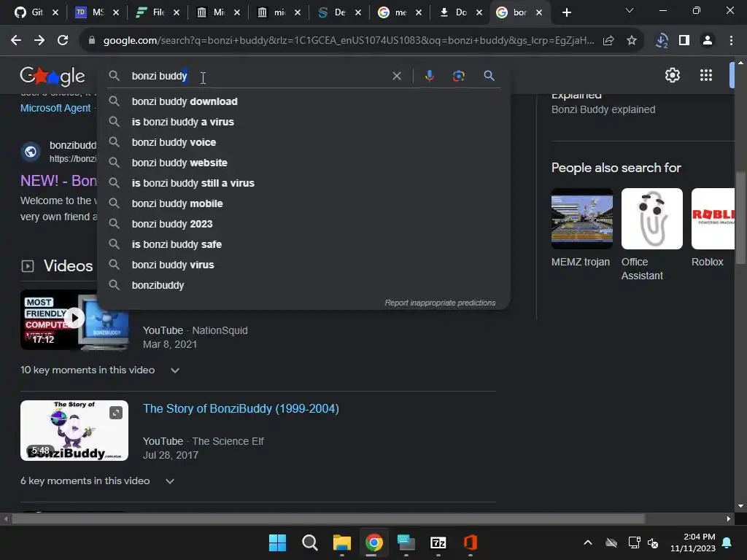Viewport: 747px width, 560px height.
Task: Open The Story of BonziBuddy thumbnail
Action: pyautogui.click(x=74, y=430)
